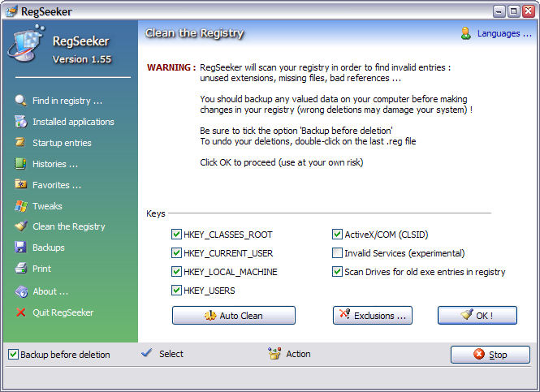This screenshot has width=540, height=392.
Task: Open the Backups section
Action: [x=49, y=248]
